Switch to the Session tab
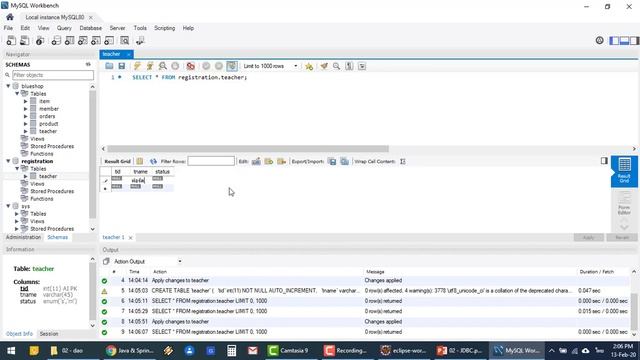This screenshot has width=640, height=360. click(49, 334)
